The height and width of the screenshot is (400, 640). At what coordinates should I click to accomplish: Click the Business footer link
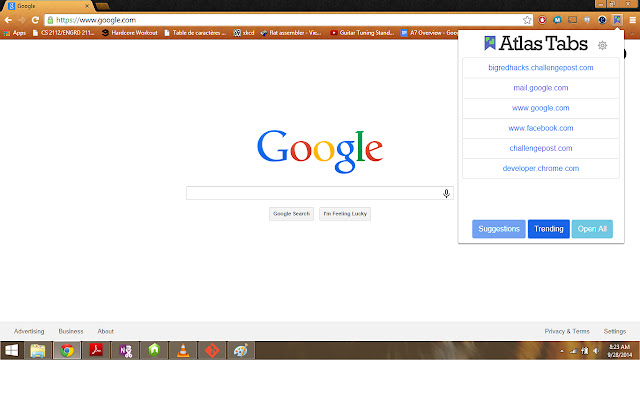[x=71, y=331]
